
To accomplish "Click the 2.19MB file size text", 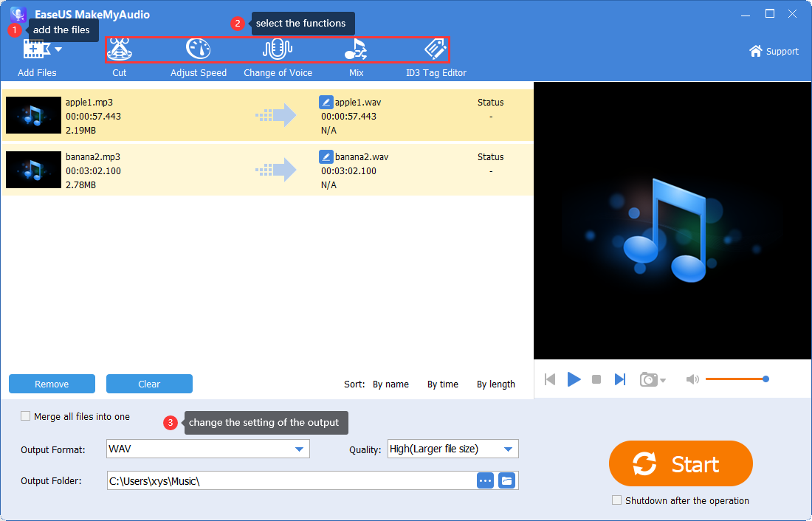I will point(80,130).
